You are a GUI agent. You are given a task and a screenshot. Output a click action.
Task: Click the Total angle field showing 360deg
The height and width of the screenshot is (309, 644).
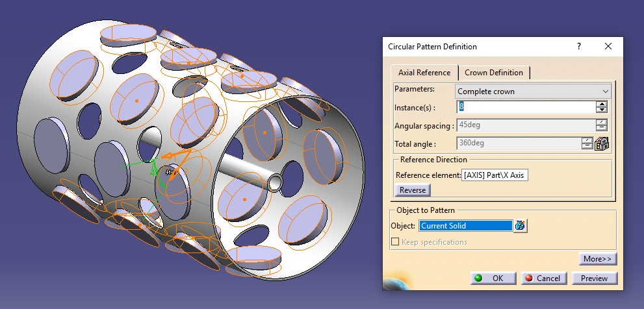[x=519, y=143]
